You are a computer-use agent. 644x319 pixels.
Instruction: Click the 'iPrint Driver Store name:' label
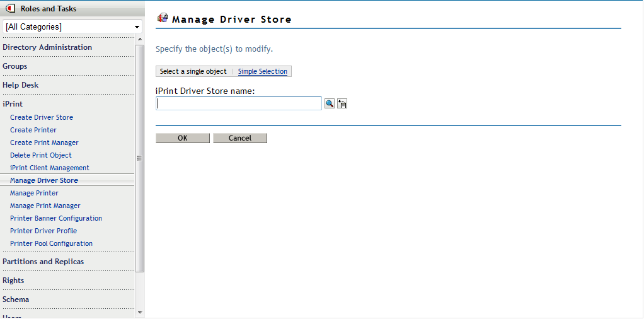[x=205, y=91]
